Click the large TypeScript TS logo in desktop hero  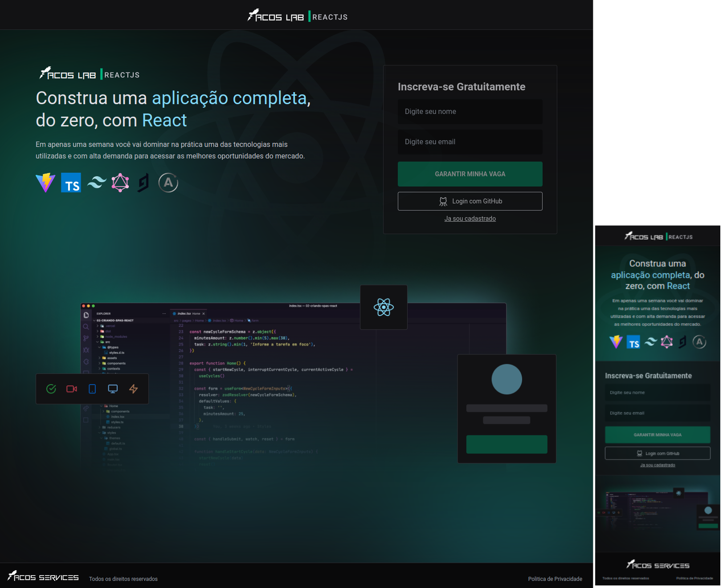[71, 182]
